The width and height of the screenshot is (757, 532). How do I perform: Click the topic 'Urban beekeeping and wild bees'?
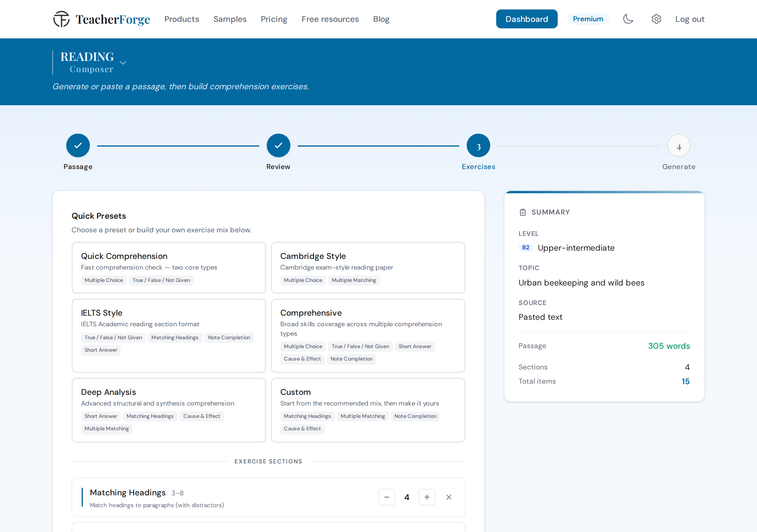pos(581,283)
